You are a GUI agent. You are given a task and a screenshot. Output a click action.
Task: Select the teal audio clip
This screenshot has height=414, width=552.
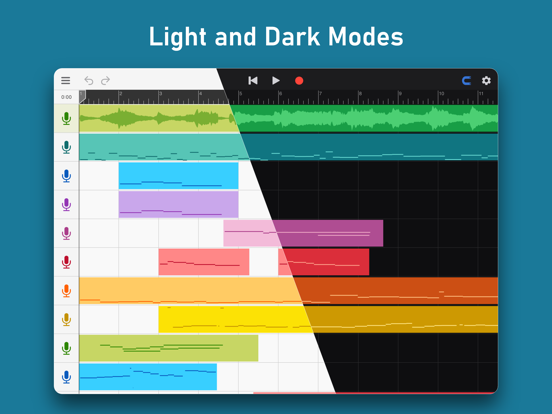[289, 147]
